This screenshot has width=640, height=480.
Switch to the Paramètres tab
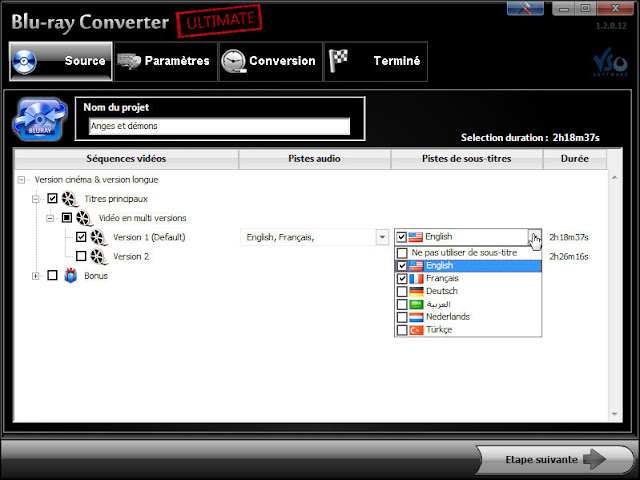point(166,62)
